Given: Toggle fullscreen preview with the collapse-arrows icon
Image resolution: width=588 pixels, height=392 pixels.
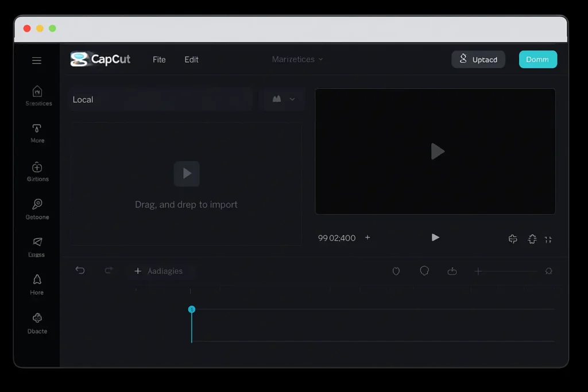Looking at the screenshot, I should coord(548,239).
